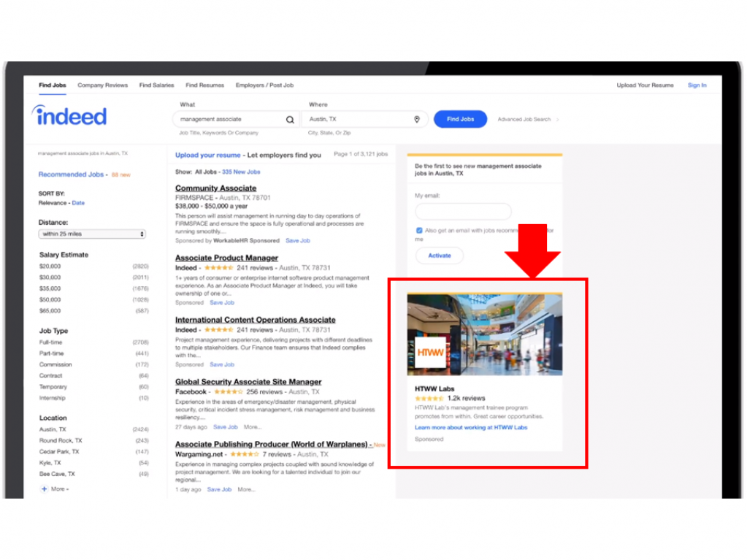Click the Sign In link

point(697,85)
